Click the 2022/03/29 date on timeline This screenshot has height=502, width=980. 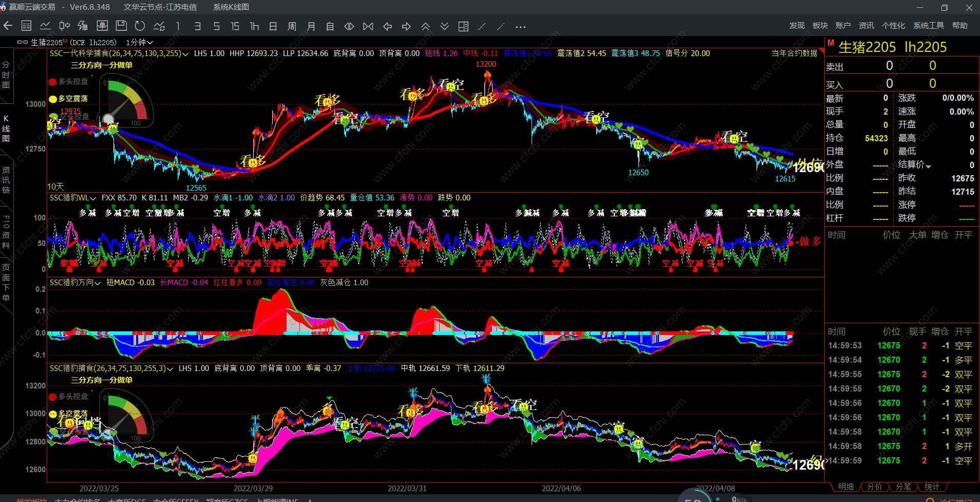[x=252, y=488]
